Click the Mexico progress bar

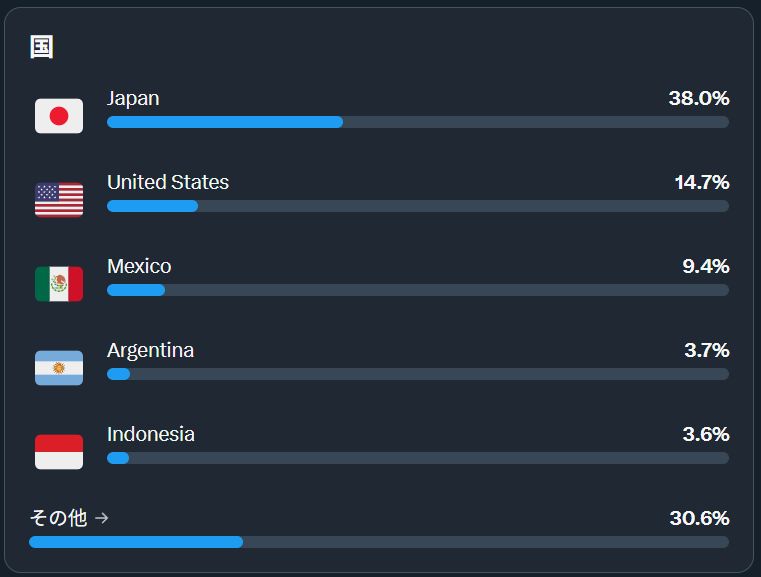pyautogui.click(x=417, y=290)
